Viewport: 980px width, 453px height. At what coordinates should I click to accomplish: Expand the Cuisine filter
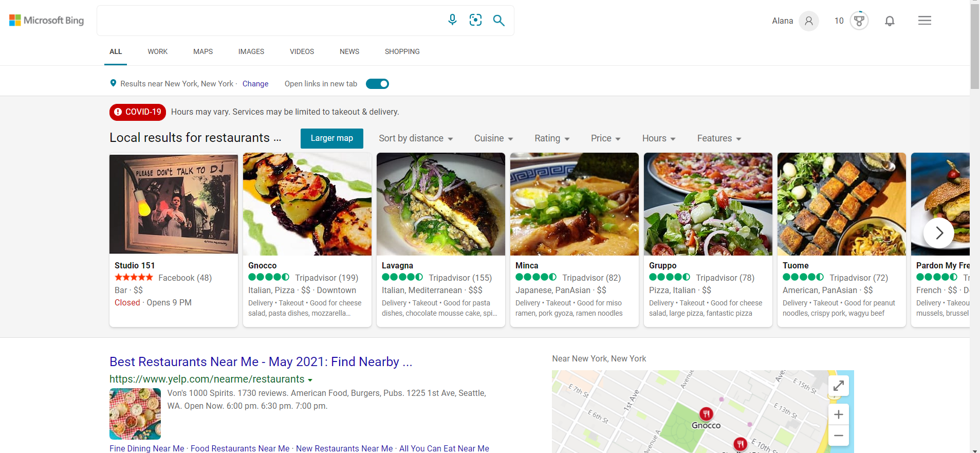[493, 138]
